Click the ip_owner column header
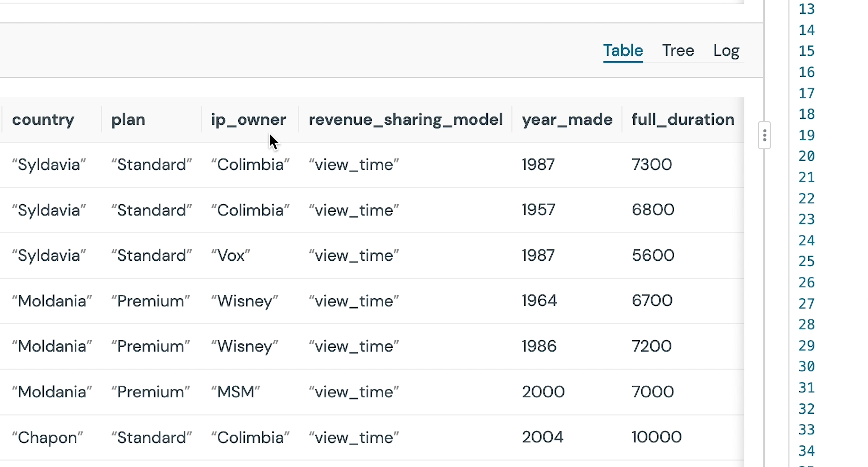 (x=248, y=120)
